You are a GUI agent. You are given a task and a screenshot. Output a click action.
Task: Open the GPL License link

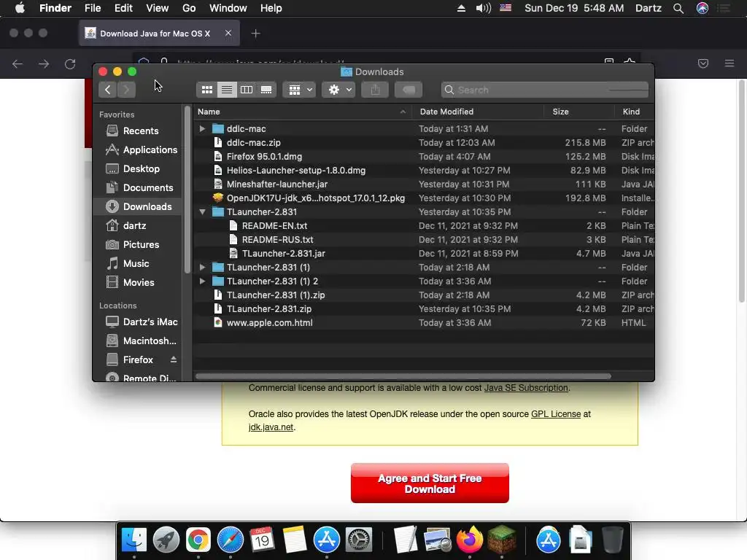[556, 414]
